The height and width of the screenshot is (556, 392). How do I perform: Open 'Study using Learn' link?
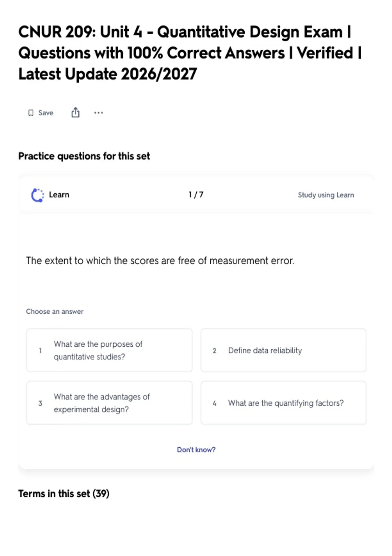[x=326, y=195]
